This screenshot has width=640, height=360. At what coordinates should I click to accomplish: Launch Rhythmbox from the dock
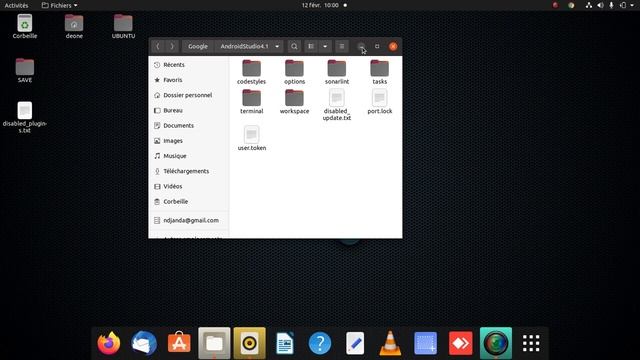click(x=249, y=343)
